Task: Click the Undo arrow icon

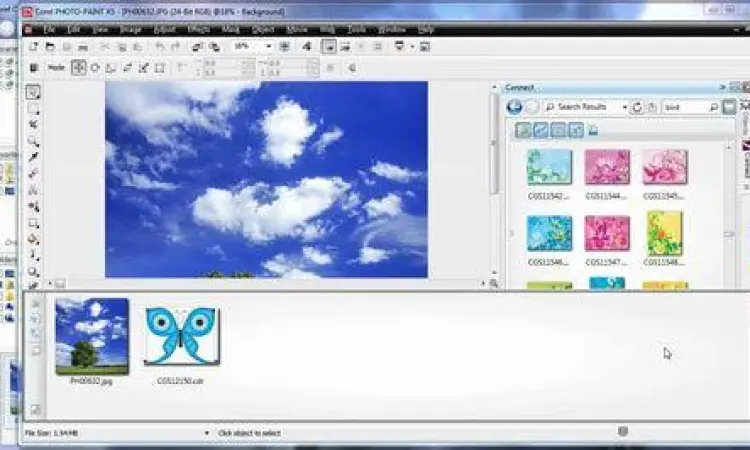Action: click(159, 46)
